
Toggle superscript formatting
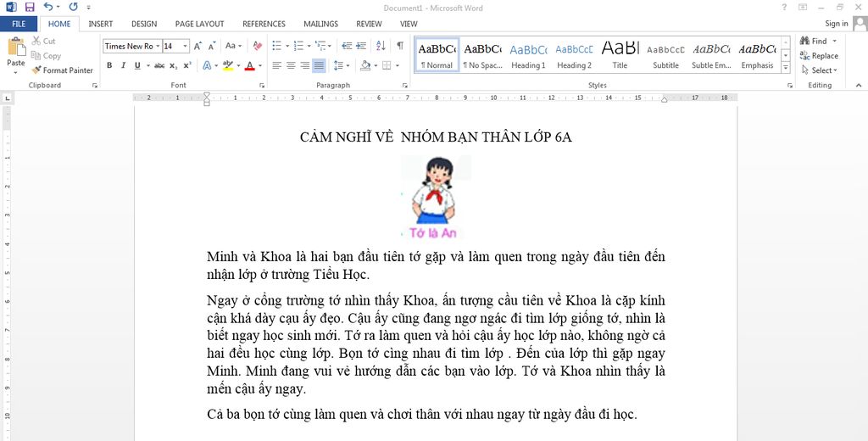pos(187,65)
